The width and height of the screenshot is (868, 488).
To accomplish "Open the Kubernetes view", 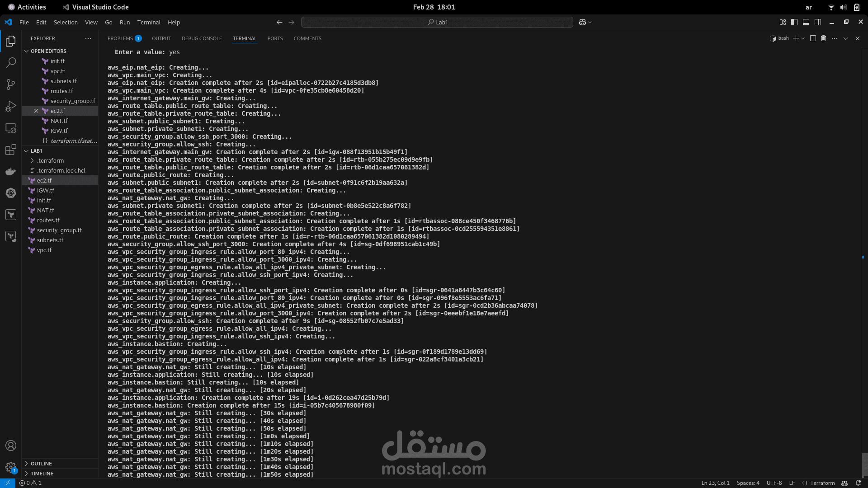I will pos(11,193).
